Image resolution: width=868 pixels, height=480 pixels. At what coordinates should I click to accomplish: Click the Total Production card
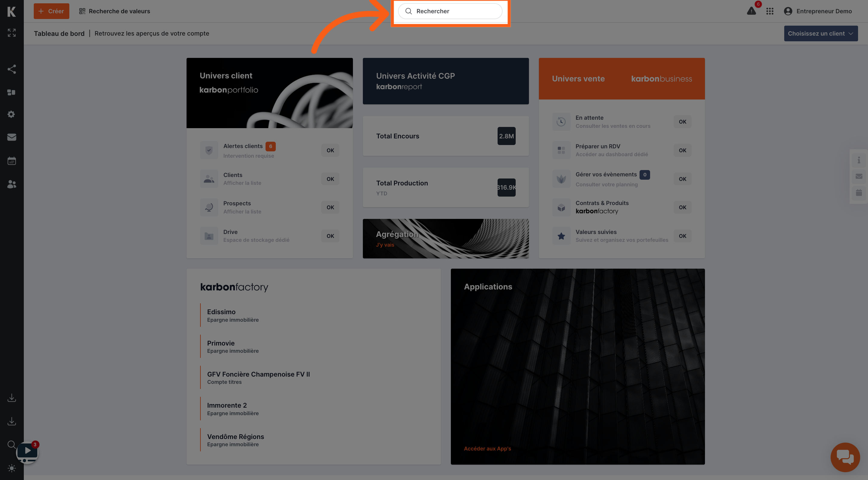point(445,188)
